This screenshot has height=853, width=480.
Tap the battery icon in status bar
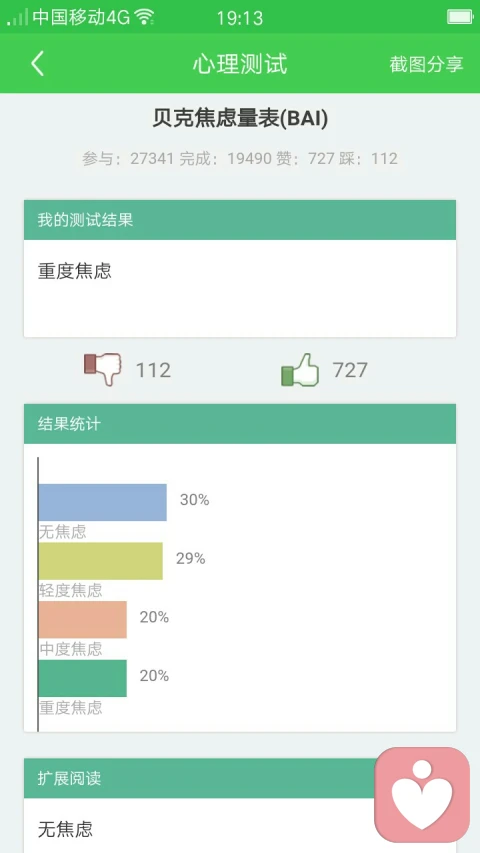(x=460, y=17)
